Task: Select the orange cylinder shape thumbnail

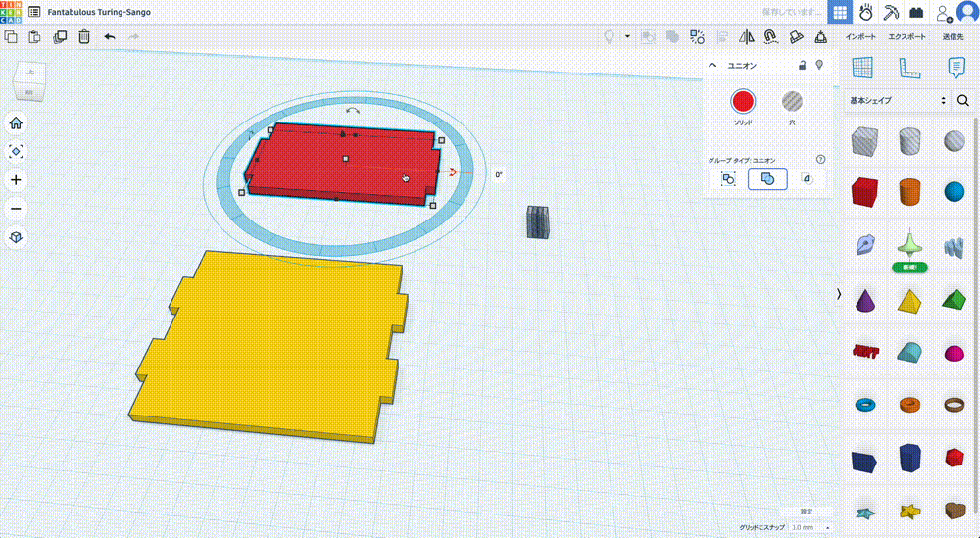Action: click(909, 191)
